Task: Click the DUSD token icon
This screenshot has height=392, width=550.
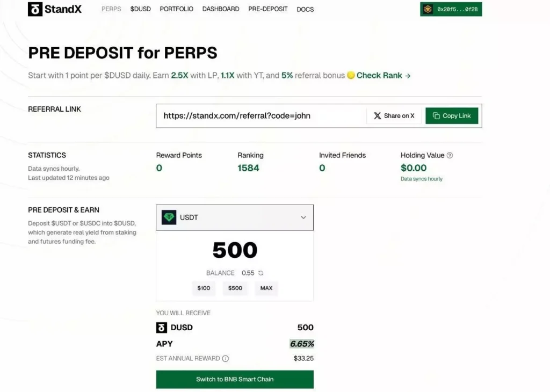Action: tap(161, 328)
